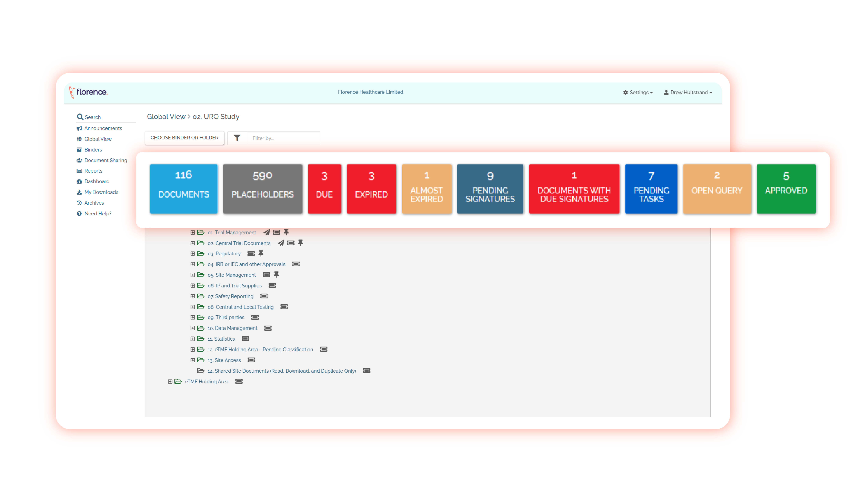
Task: Click the 116 Documents tile
Action: [184, 189]
